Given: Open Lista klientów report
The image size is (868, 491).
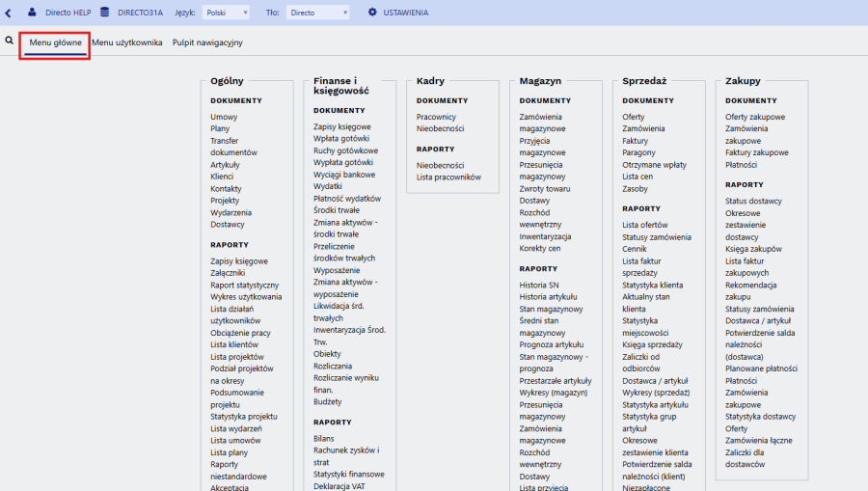Looking at the screenshot, I should click(234, 344).
